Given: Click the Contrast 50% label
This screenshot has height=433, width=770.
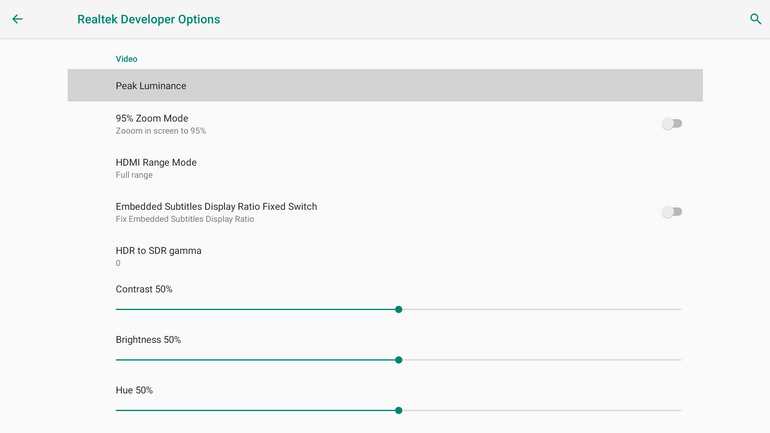Looking at the screenshot, I should click(144, 289).
